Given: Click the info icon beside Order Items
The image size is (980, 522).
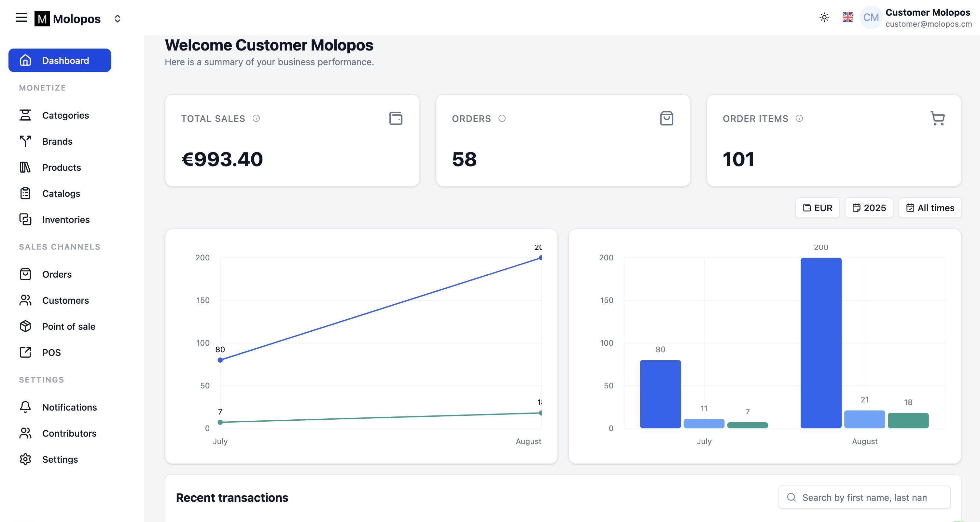Looking at the screenshot, I should pos(799,118).
